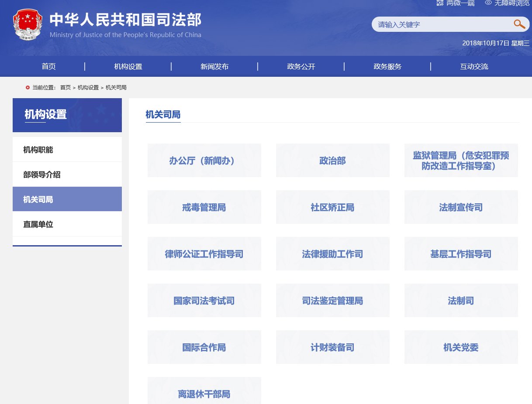The width and height of the screenshot is (532, 404).
Task: Open 政务服务 from the navigation bar
Action: tap(387, 66)
